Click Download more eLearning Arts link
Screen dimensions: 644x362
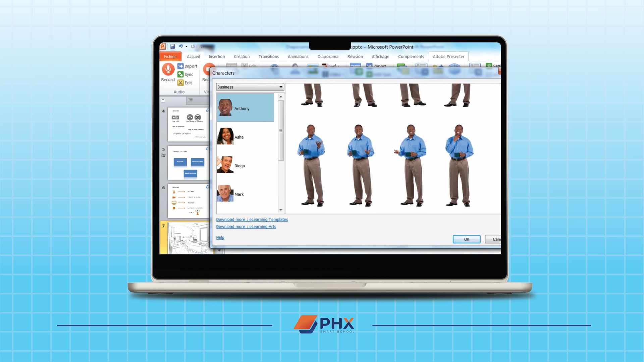tap(246, 226)
